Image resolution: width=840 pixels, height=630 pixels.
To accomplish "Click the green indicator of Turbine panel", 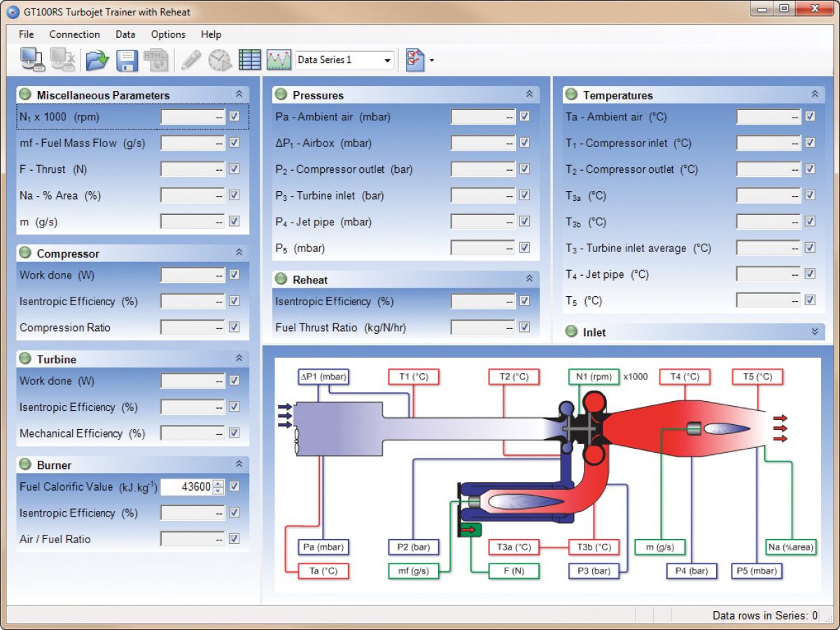I will (x=25, y=358).
